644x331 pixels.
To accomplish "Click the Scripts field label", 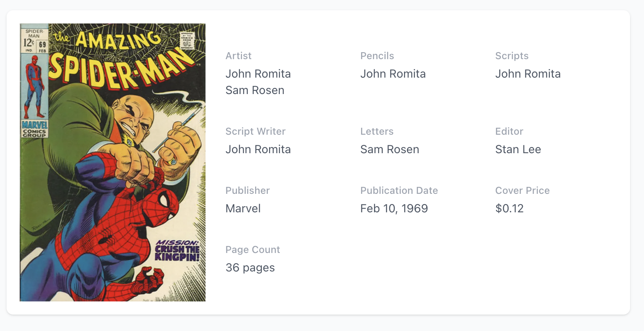I will point(512,56).
